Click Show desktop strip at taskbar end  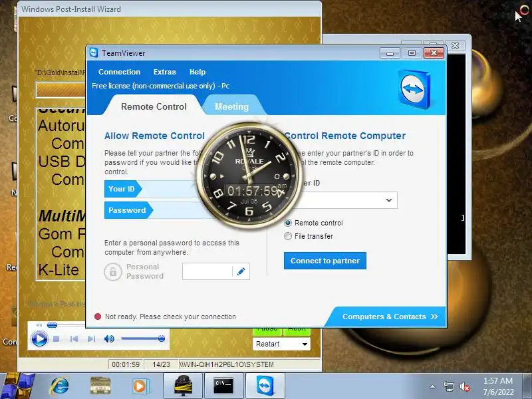click(x=527, y=386)
